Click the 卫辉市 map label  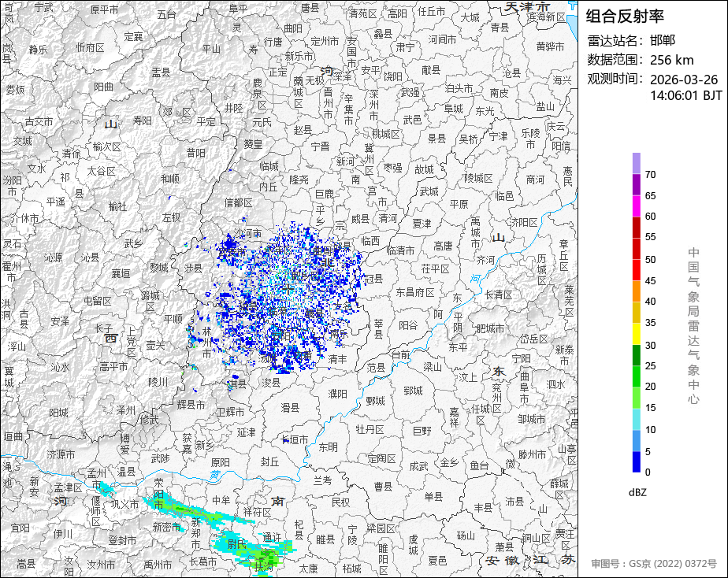pos(231,412)
